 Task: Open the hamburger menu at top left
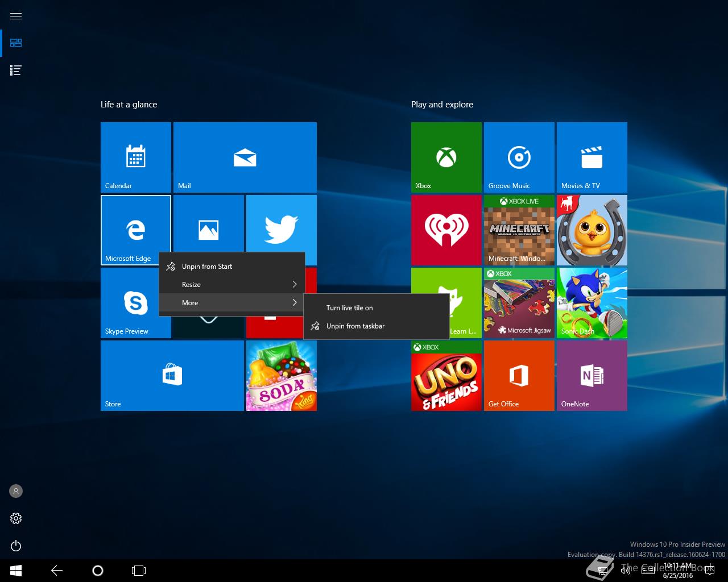tap(16, 16)
